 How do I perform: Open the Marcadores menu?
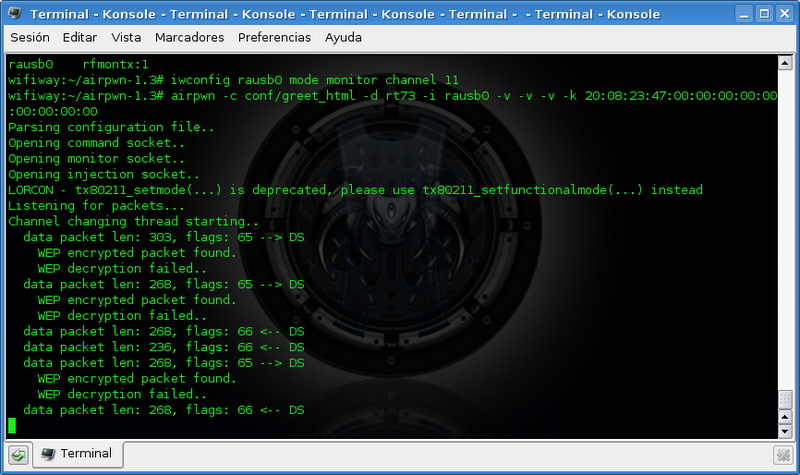coord(189,37)
